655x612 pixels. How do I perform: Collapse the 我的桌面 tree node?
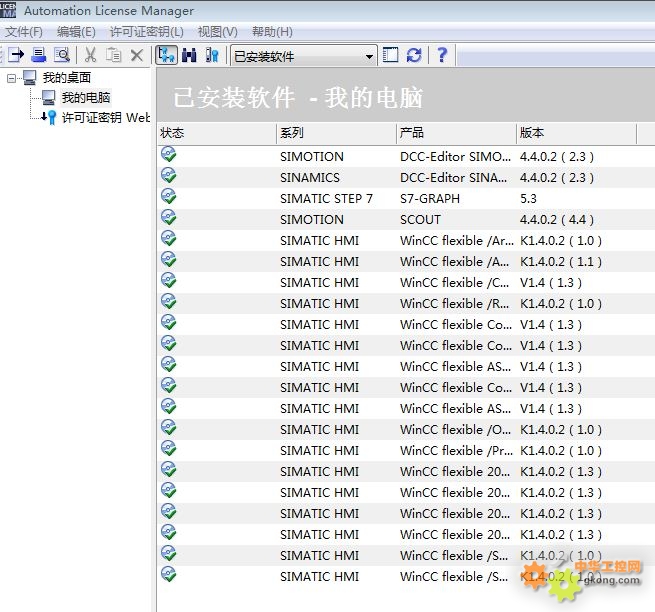tap(11, 78)
